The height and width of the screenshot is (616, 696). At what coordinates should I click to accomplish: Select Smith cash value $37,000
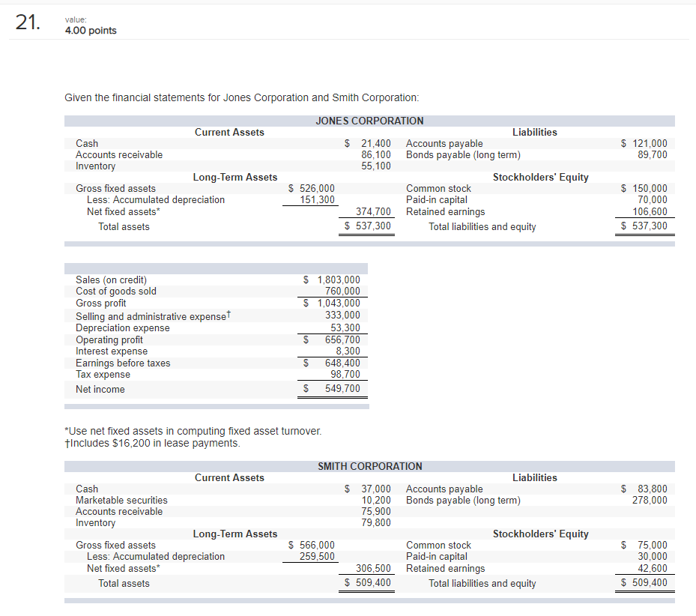[368, 489]
